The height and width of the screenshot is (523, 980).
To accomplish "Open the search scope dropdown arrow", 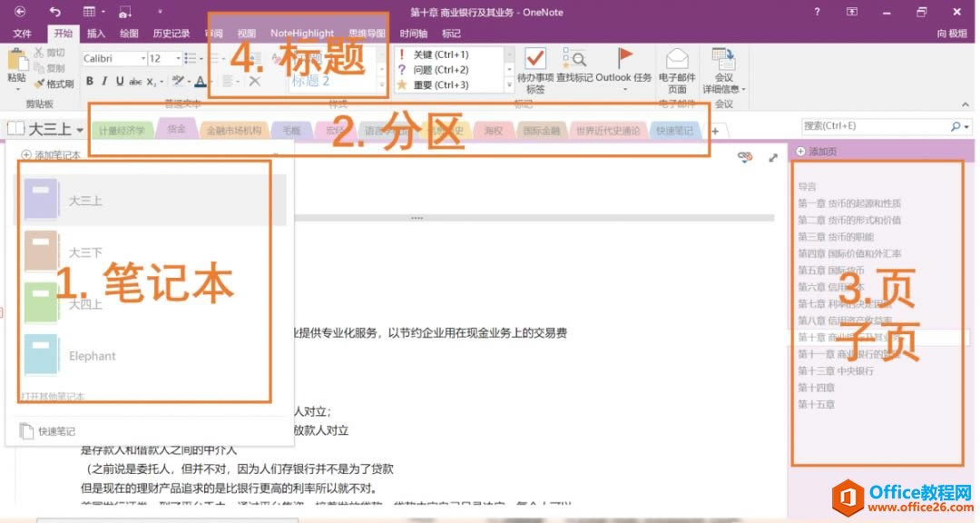I will [966, 127].
